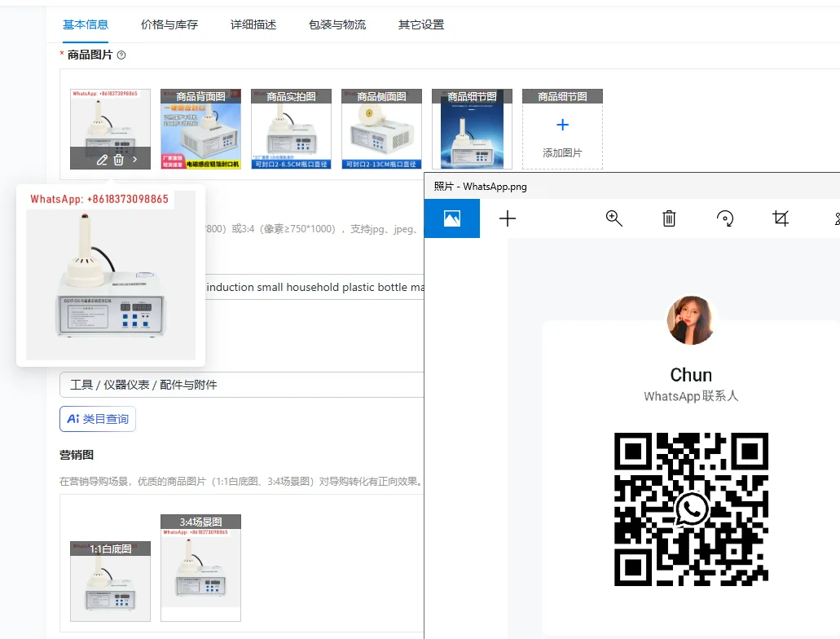840x639 pixels.
Task: Click the plus icon in Photos toolbar
Action: (x=508, y=218)
